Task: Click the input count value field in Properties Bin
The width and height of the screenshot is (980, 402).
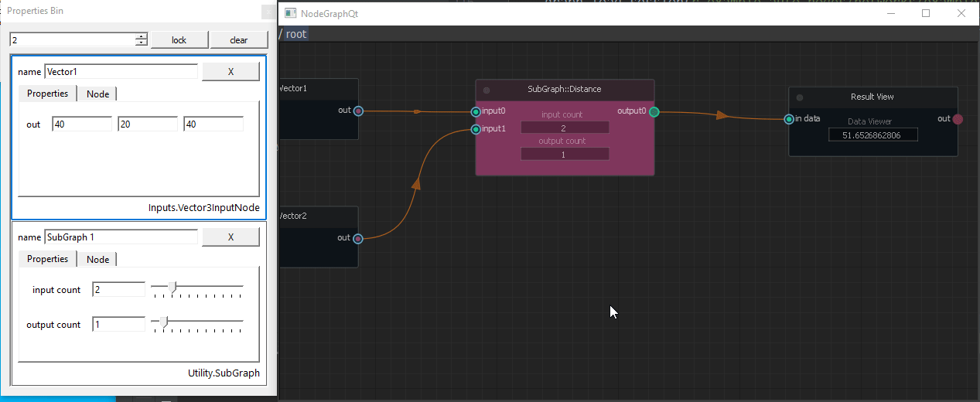Action: point(118,290)
